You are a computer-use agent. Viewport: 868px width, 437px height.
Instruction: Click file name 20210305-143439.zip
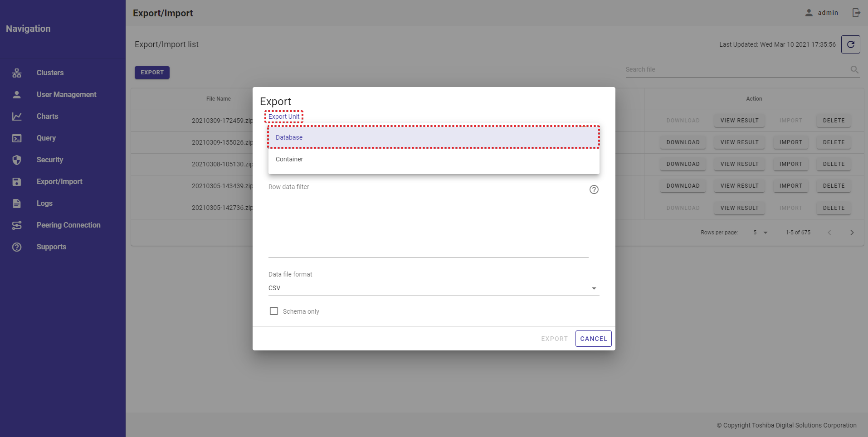pyautogui.click(x=222, y=186)
